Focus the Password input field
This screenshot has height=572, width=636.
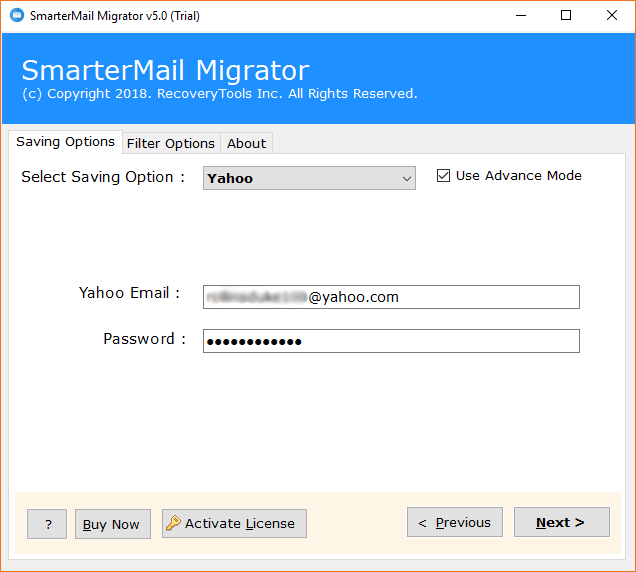pos(391,341)
